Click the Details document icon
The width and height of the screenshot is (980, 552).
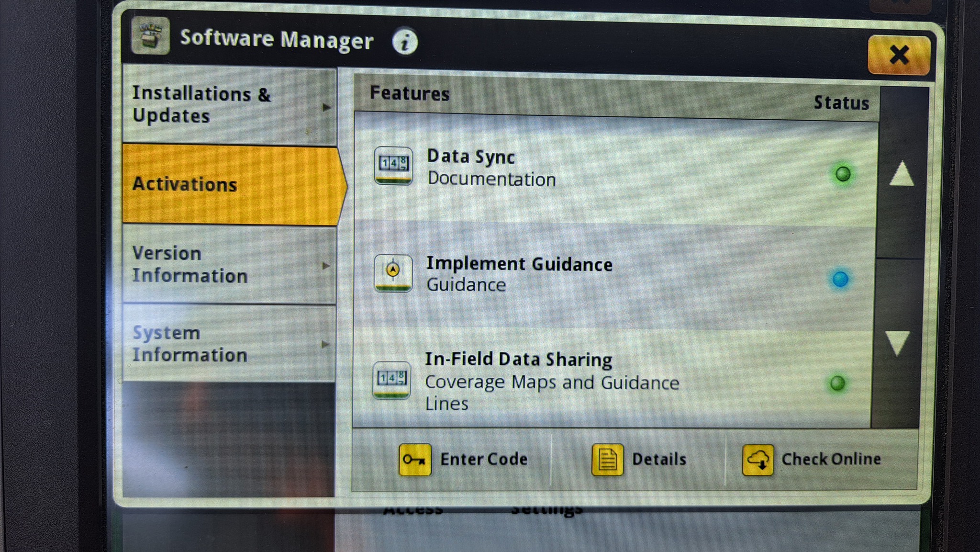pyautogui.click(x=607, y=460)
